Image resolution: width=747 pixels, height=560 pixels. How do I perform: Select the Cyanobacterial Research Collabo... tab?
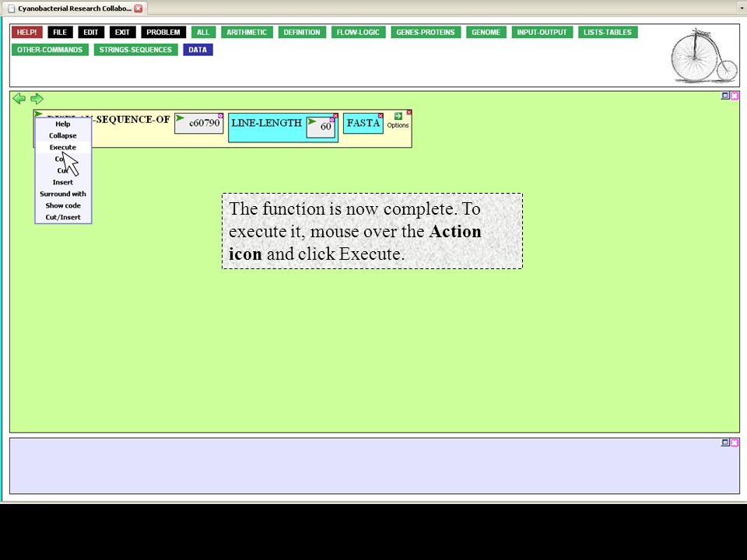(75, 8)
